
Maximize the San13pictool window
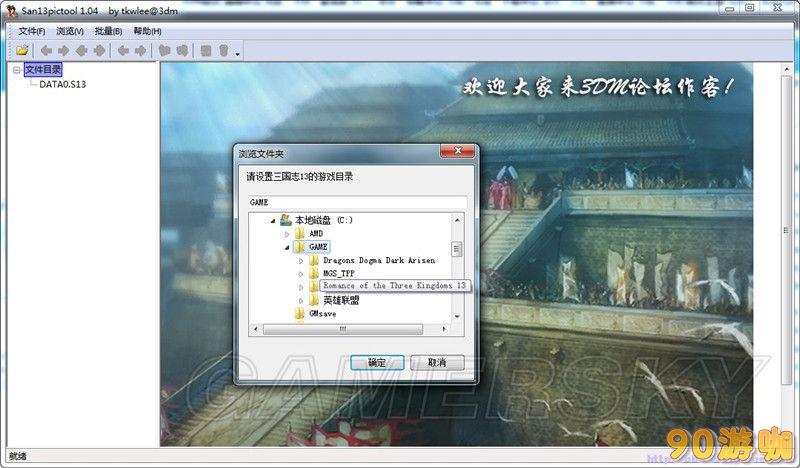[750, 8]
